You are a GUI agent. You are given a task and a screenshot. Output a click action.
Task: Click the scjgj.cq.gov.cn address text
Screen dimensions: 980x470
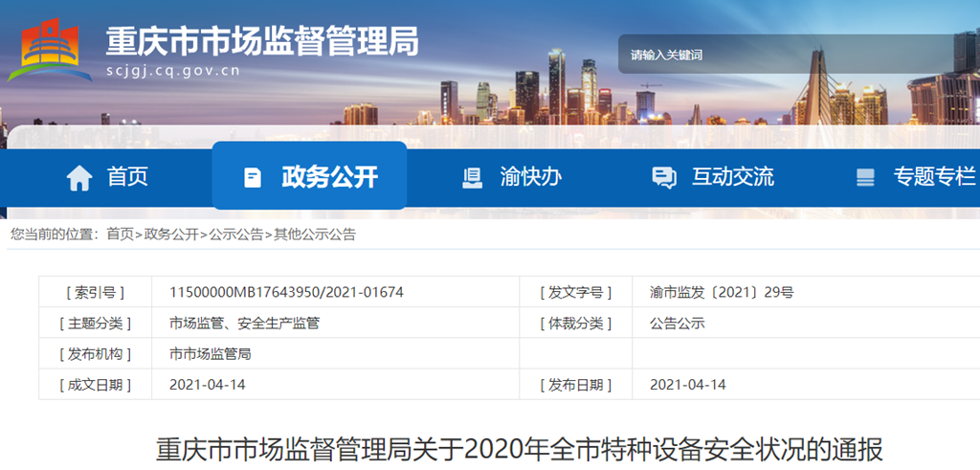(173, 71)
